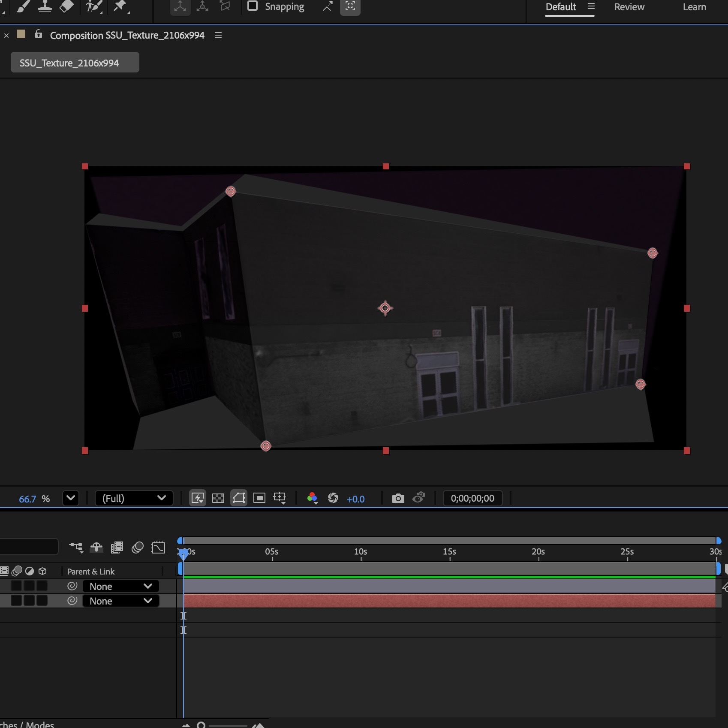Enable Snapping in the toolbar
Viewport: 728px width, 728px height.
[253, 6]
